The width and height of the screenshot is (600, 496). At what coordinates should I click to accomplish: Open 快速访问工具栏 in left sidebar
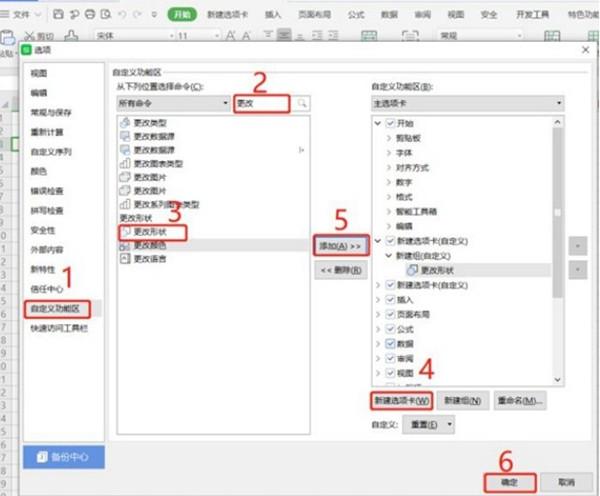[x=56, y=328]
